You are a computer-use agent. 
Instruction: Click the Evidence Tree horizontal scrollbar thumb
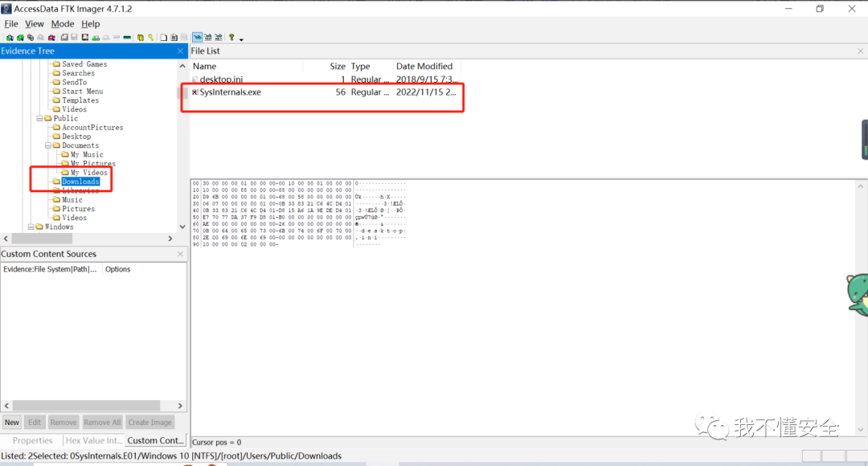pyautogui.click(x=42, y=239)
